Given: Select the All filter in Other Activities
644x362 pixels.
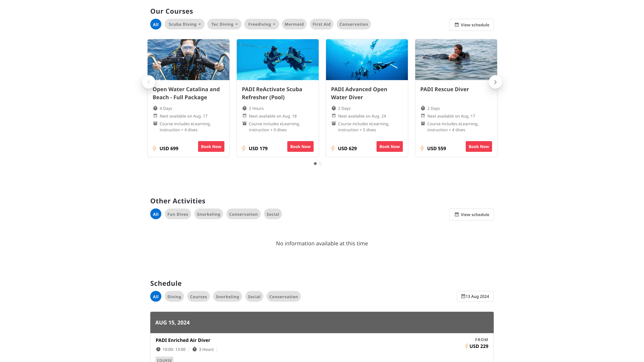Looking at the screenshot, I should click(156, 214).
